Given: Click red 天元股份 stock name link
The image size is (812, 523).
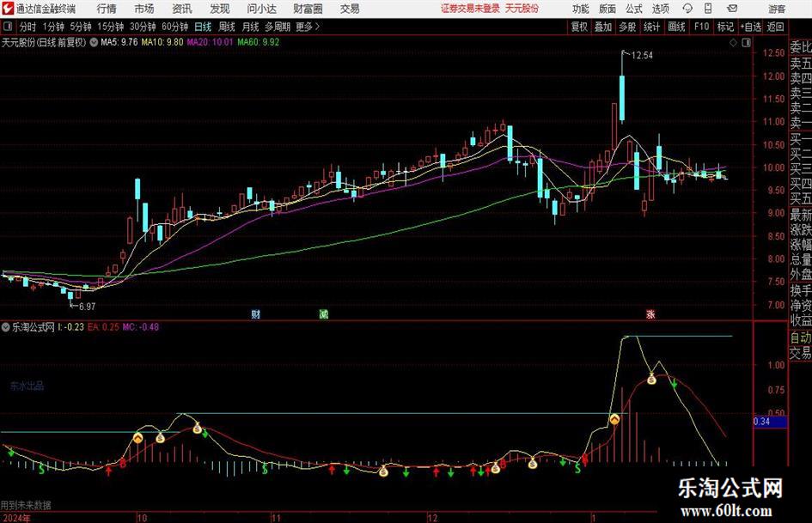Looking at the screenshot, I should 522,9.
